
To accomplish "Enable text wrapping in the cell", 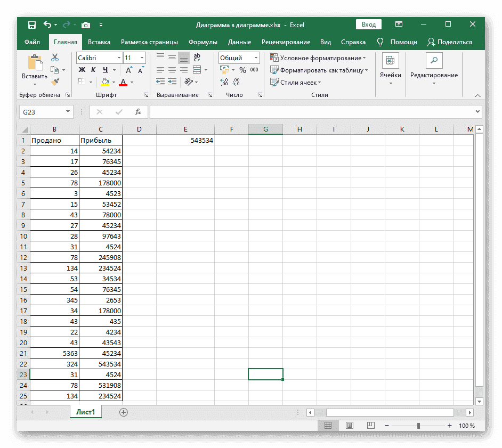I will [x=197, y=57].
